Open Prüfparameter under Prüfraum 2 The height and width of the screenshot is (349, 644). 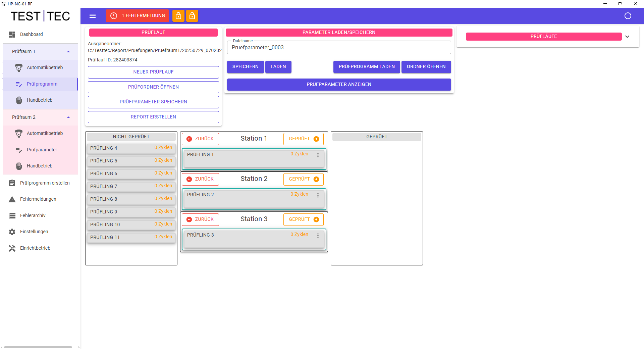pos(42,150)
